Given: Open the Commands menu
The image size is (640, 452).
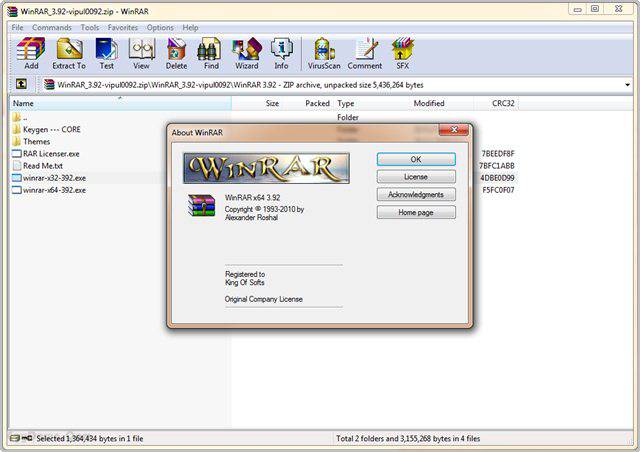Looking at the screenshot, I should pyautogui.click(x=52, y=28).
